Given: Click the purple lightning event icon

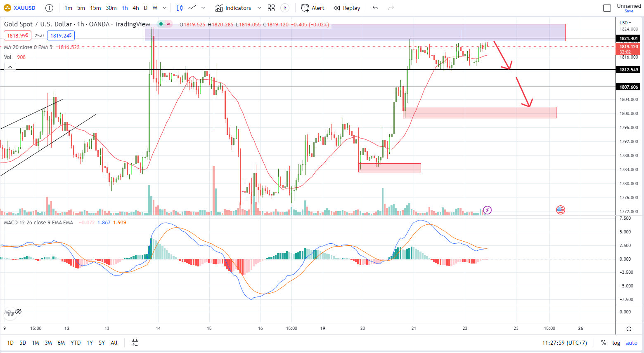Looking at the screenshot, I should pyautogui.click(x=488, y=210).
